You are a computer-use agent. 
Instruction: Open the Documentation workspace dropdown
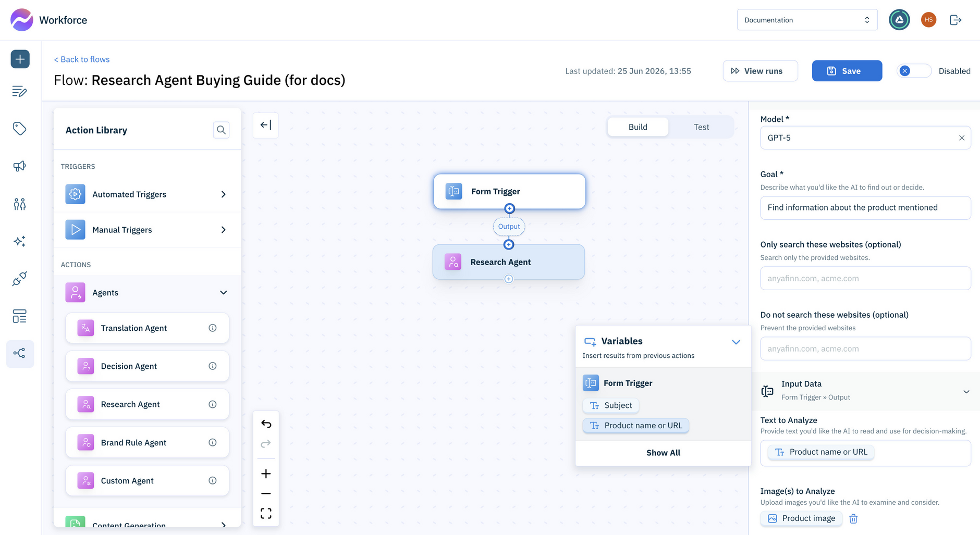[x=807, y=20]
